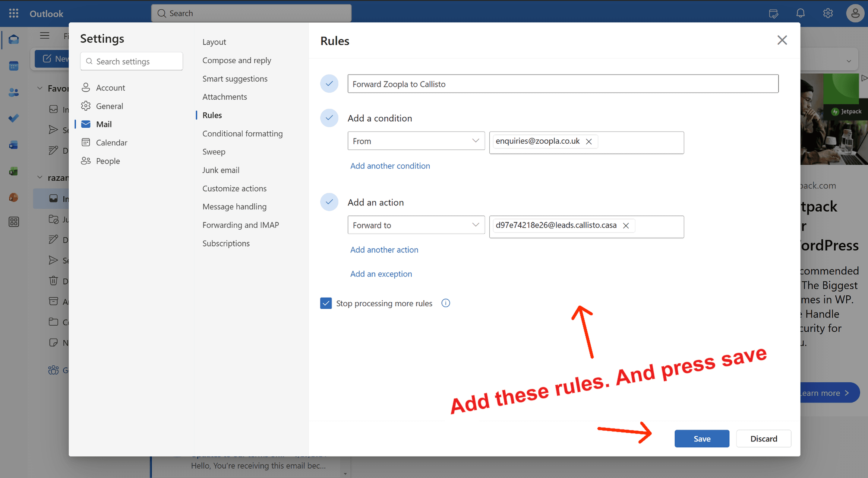Viewport: 868px width, 478px height.
Task: Open the Deleted Items trash folder icon
Action: tap(53, 281)
